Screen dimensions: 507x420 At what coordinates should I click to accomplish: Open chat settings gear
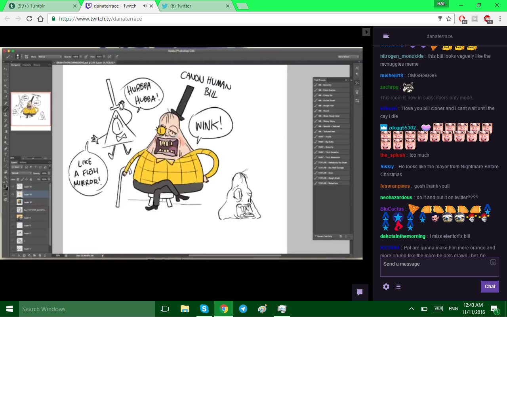point(386,287)
